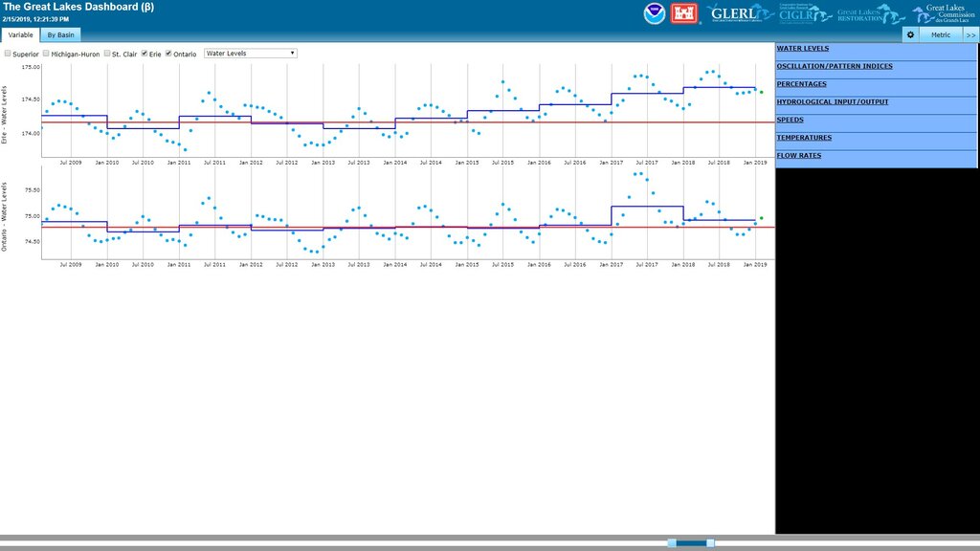The width and height of the screenshot is (980, 551).
Task: Open the Water Levels variable dropdown
Action: (251, 54)
